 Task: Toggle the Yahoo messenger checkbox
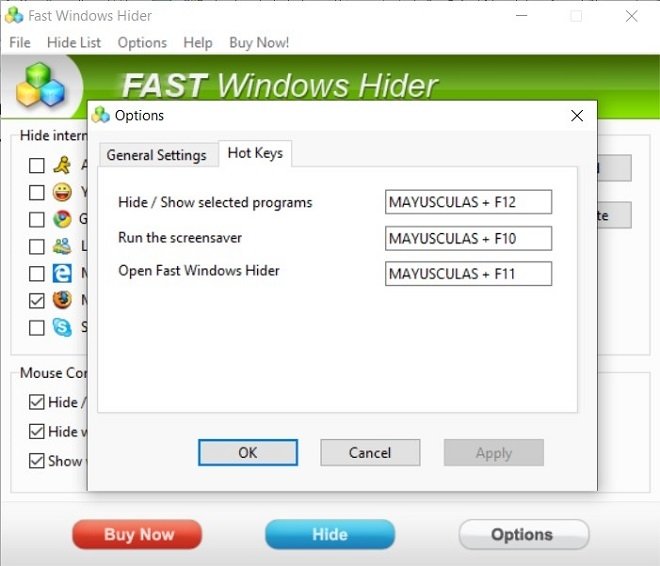[37, 192]
